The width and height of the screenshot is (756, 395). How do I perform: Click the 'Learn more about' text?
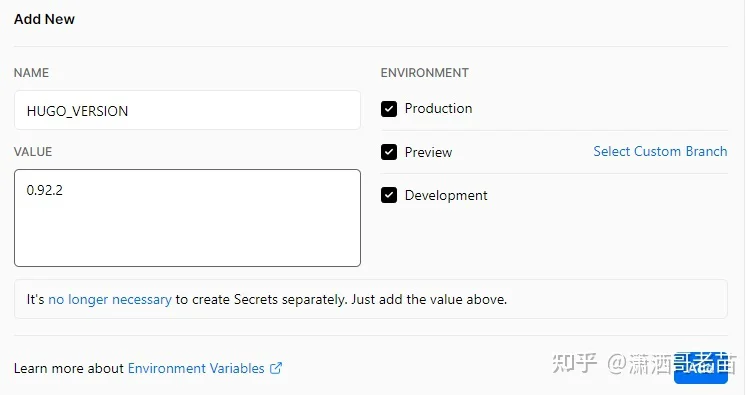pos(69,368)
